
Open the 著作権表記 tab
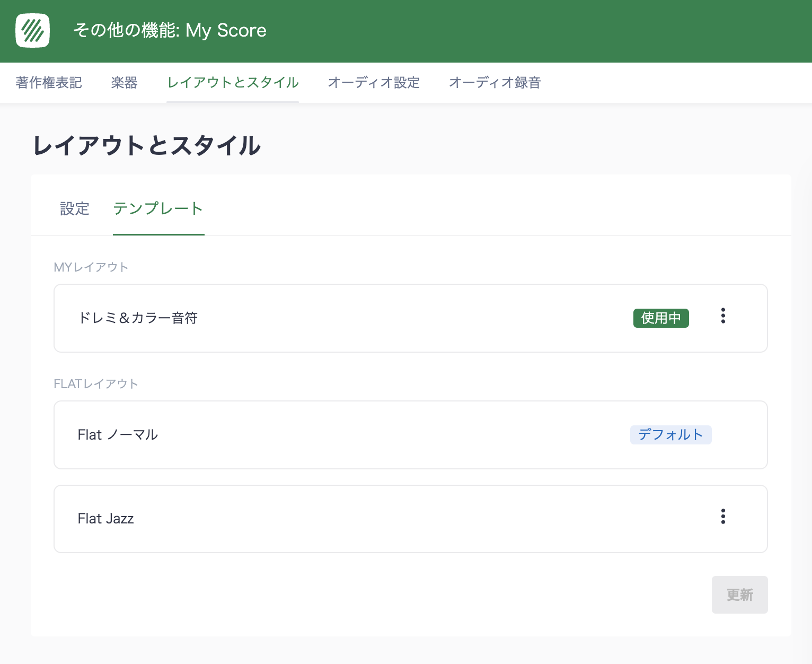point(49,83)
